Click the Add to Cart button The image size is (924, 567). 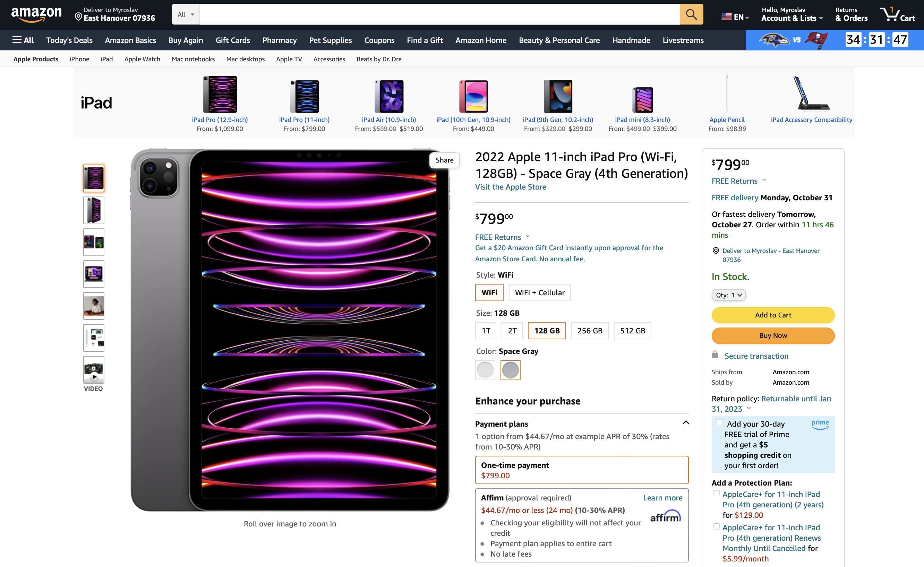(773, 315)
